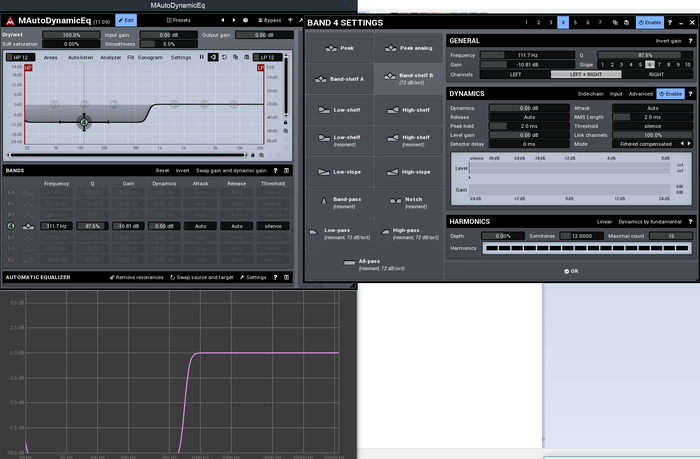Select High-pass resonant 72 dB/oct filter
This screenshot has width=700, height=459.
408,233
